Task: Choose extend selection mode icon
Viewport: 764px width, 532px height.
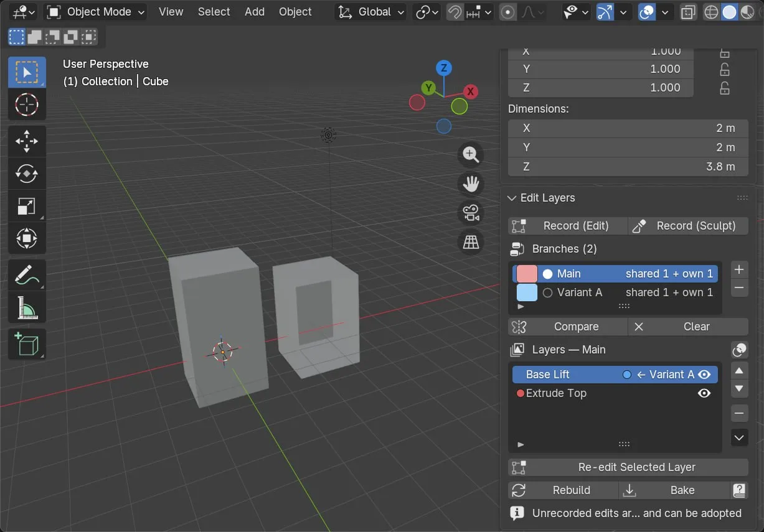Action: [35, 37]
